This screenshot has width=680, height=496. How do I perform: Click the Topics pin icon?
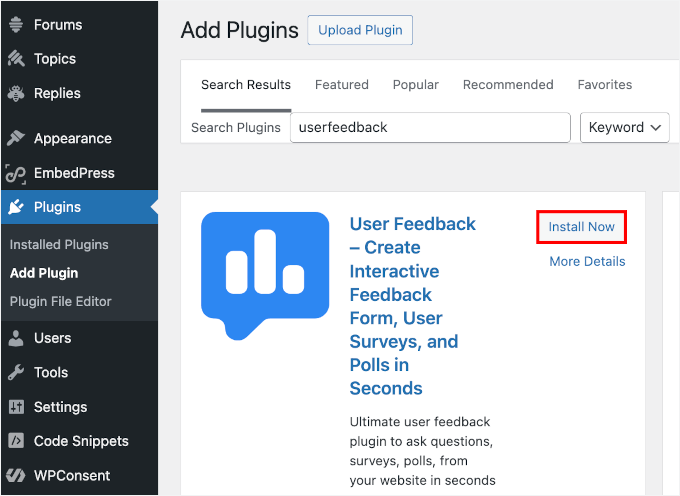16,59
